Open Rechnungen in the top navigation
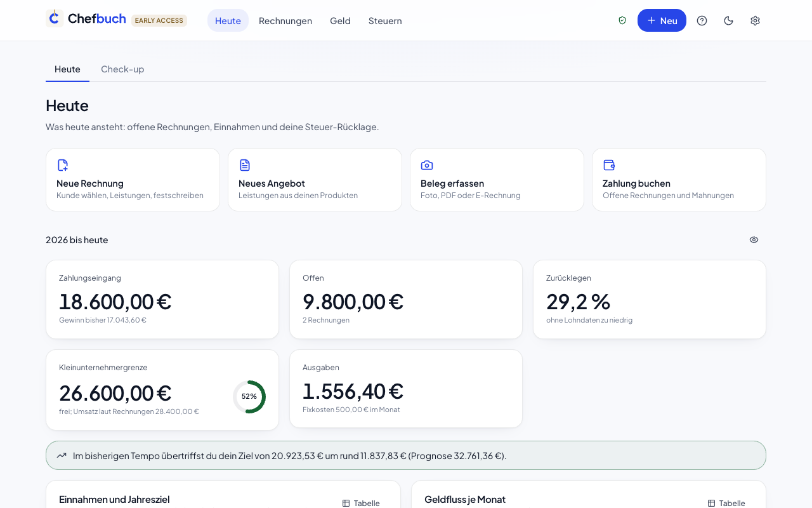 (285, 20)
